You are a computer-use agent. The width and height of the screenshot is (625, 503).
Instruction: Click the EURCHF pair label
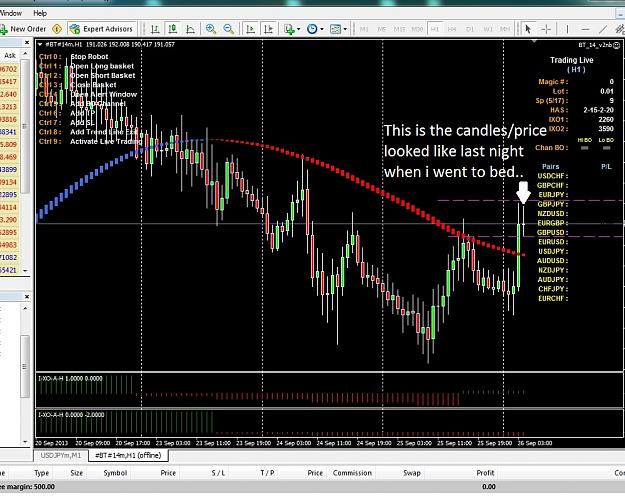point(552,299)
